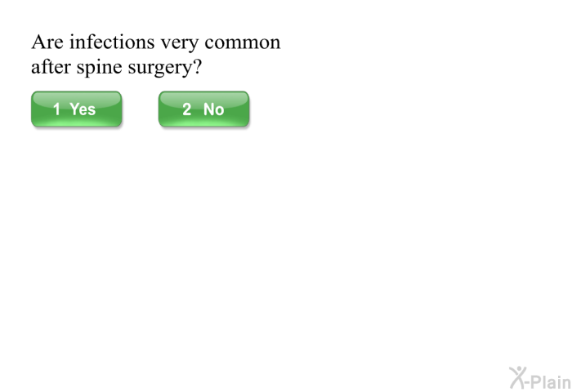Image resolution: width=572 pixels, height=392 pixels.
Task: Answer Yes to the infection question
Action: click(x=76, y=109)
